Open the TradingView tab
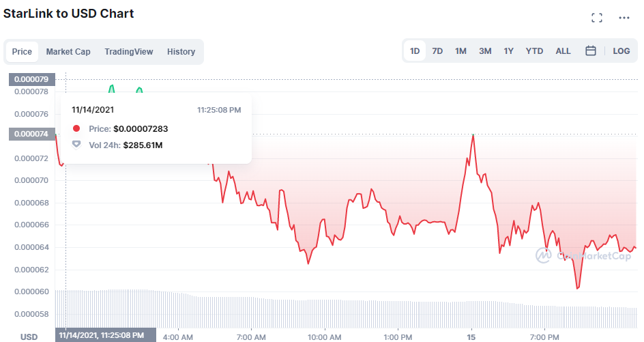The image size is (644, 342). [128, 52]
